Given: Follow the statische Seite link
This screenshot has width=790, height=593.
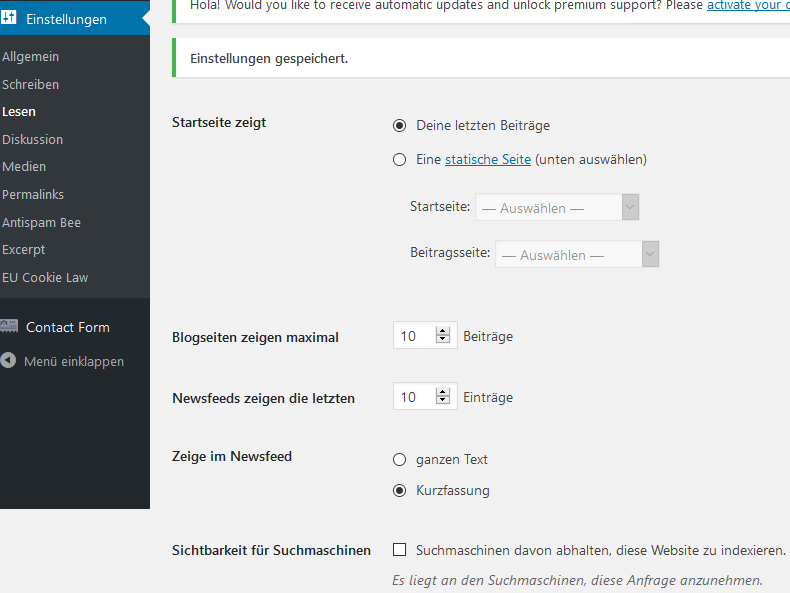Looking at the screenshot, I should [488, 160].
